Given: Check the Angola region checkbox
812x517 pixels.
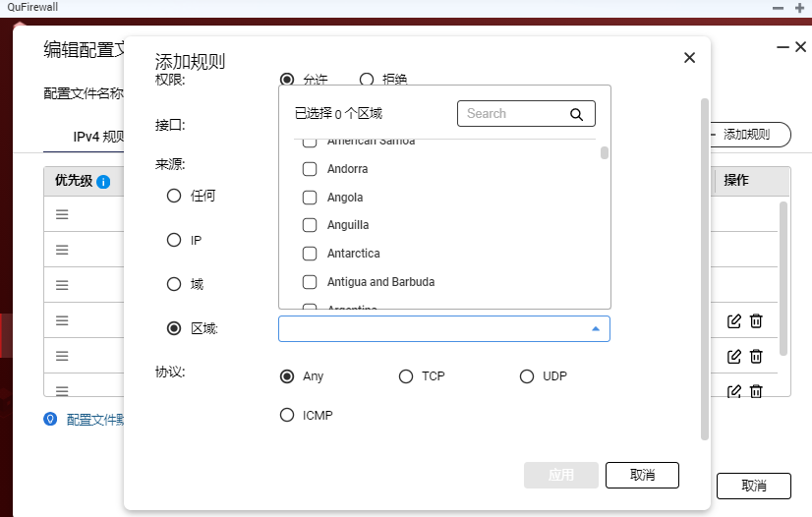Looking at the screenshot, I should coord(310,198).
